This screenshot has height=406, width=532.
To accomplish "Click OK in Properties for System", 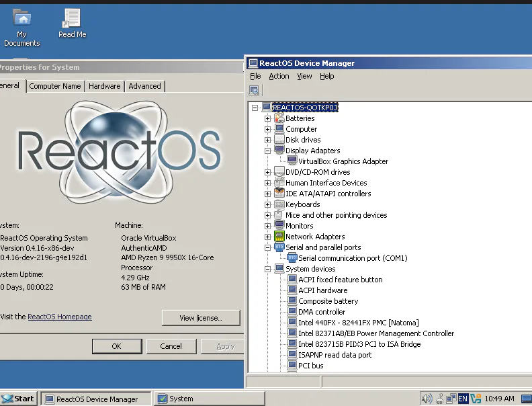I will [x=117, y=346].
